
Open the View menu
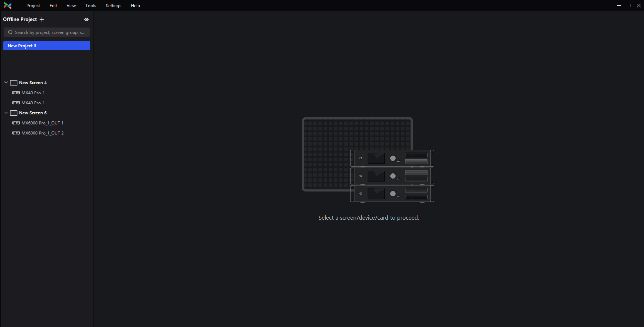(71, 6)
